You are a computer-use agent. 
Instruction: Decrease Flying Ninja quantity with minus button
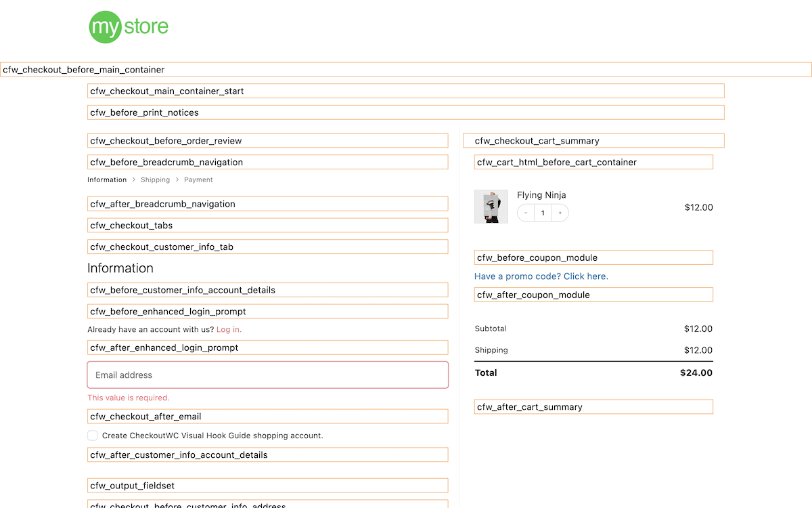(526, 213)
